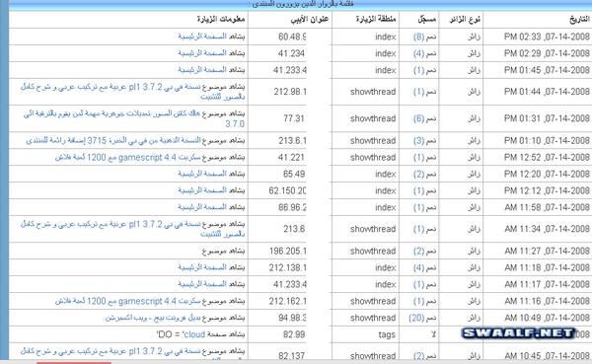Click 'index' in the 12:12 PM row
Image resolution: width=592 pixels, height=364 pixels.
click(386, 190)
